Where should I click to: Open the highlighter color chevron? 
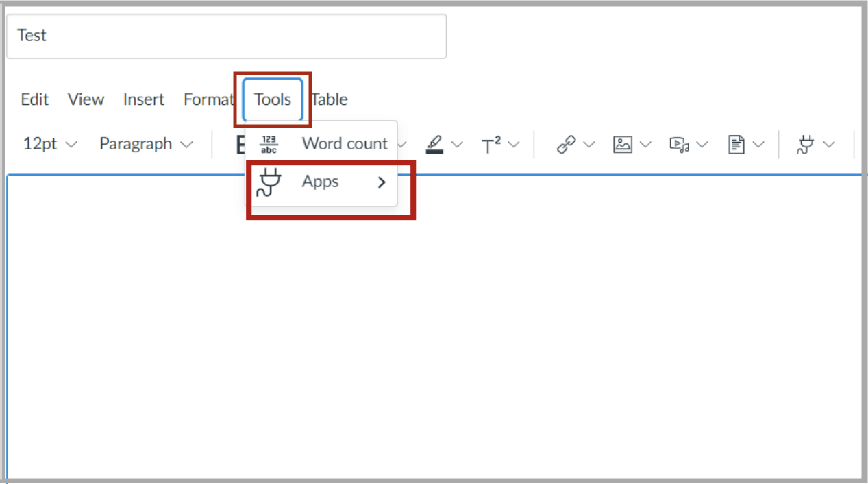coord(456,144)
